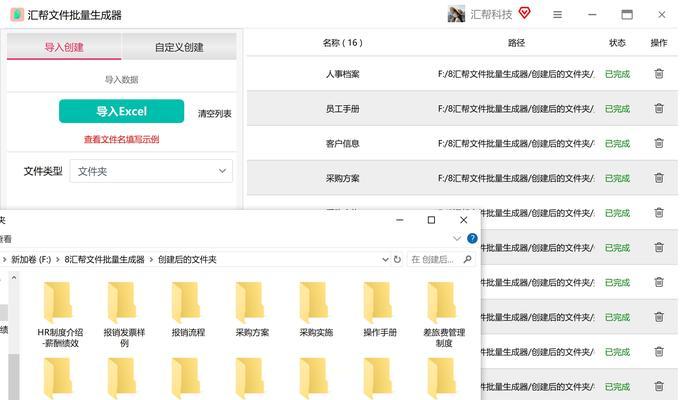Click the red VIP diamond icon
Screen dimensions: 681x400
pos(524,13)
